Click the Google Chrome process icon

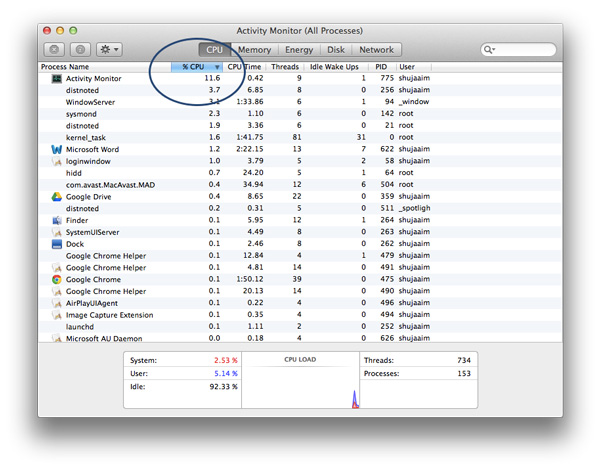tap(57, 280)
